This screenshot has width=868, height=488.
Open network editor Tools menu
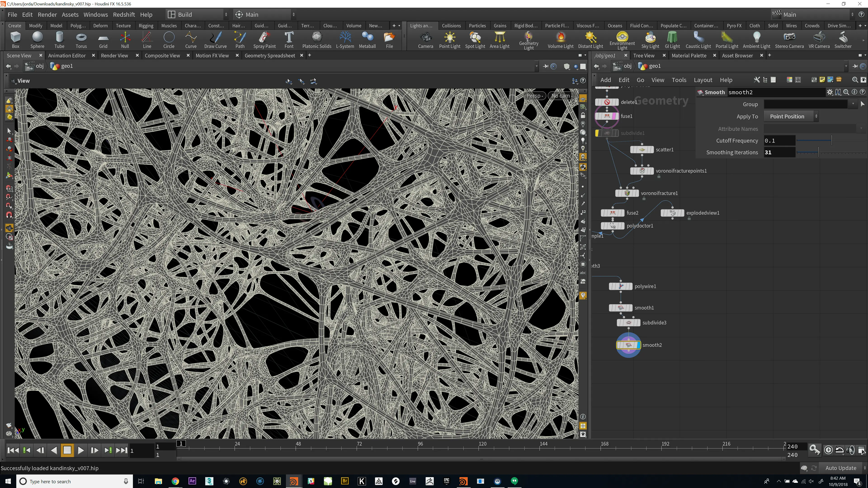click(679, 80)
